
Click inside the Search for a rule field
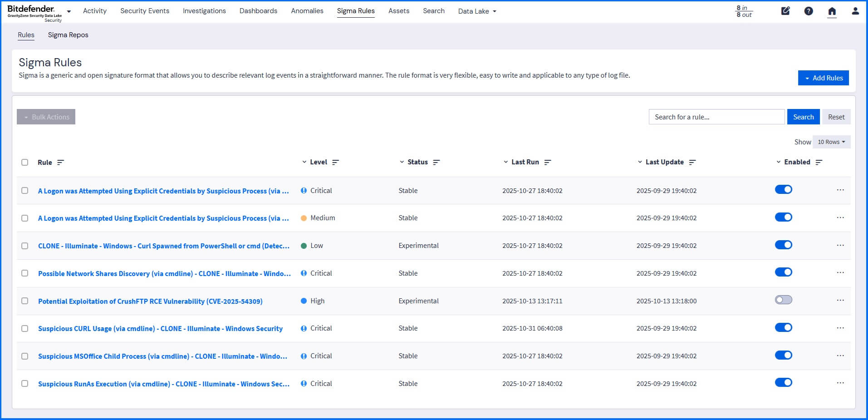[716, 117]
